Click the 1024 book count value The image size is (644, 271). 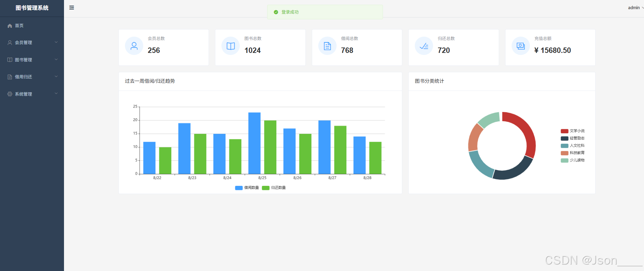pyautogui.click(x=253, y=50)
